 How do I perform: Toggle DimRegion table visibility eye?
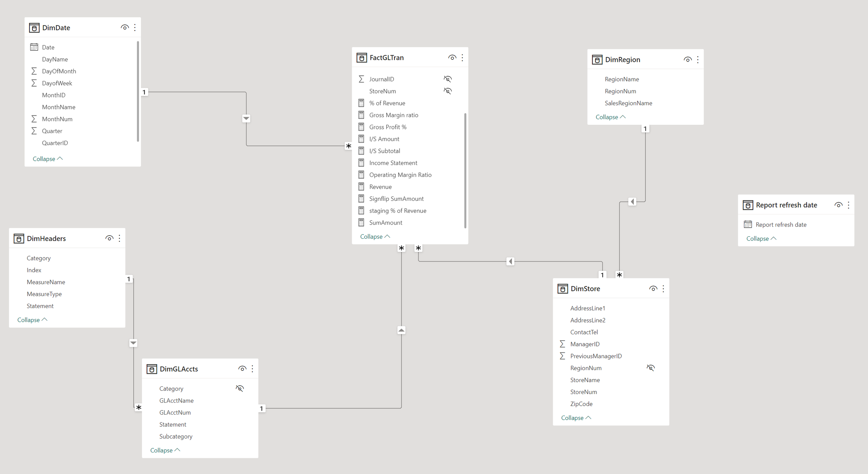(x=687, y=60)
